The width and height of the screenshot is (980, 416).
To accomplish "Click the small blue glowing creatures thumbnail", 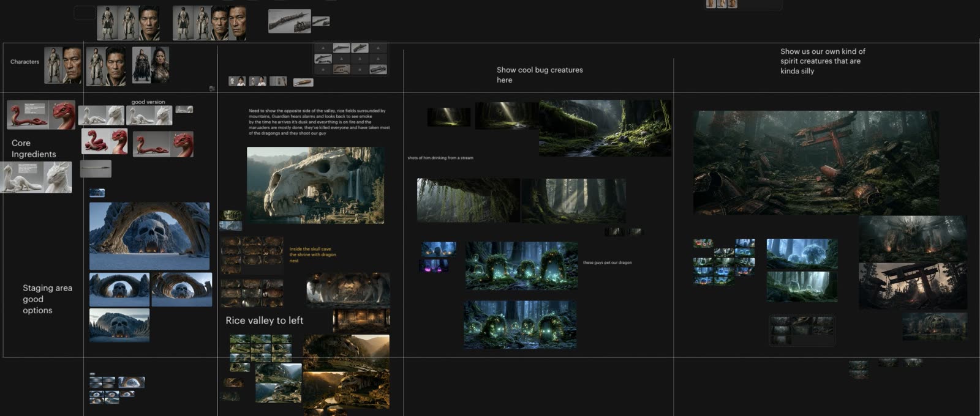I will [x=439, y=249].
